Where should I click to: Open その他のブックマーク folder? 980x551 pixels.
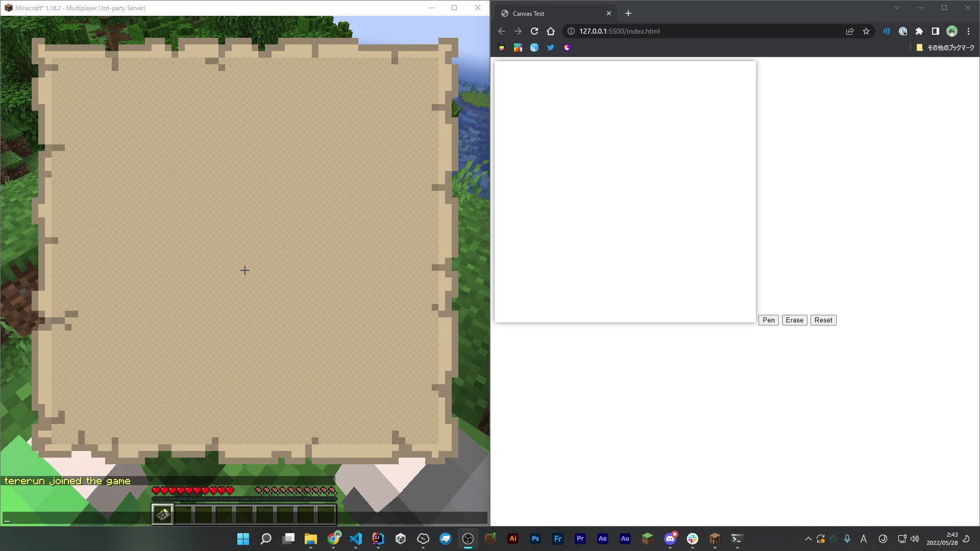tap(945, 47)
